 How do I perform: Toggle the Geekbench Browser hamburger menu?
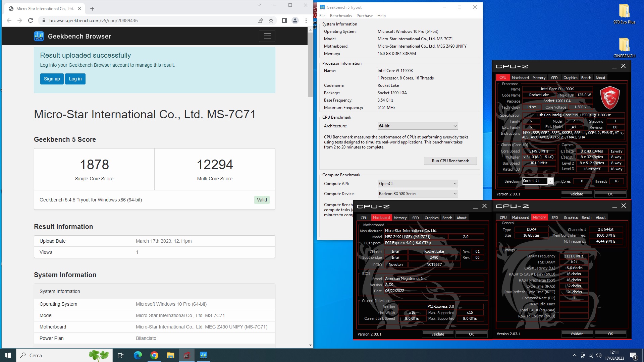[x=267, y=36]
